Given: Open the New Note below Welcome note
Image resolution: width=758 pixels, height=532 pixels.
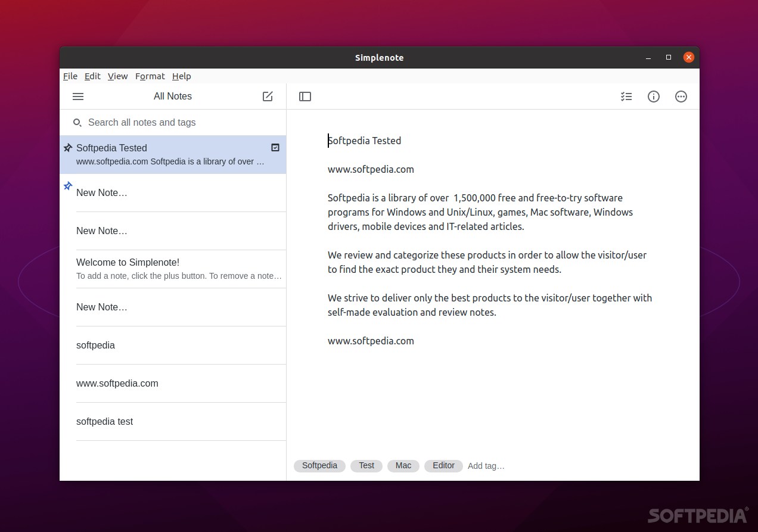Looking at the screenshot, I should coord(173,307).
